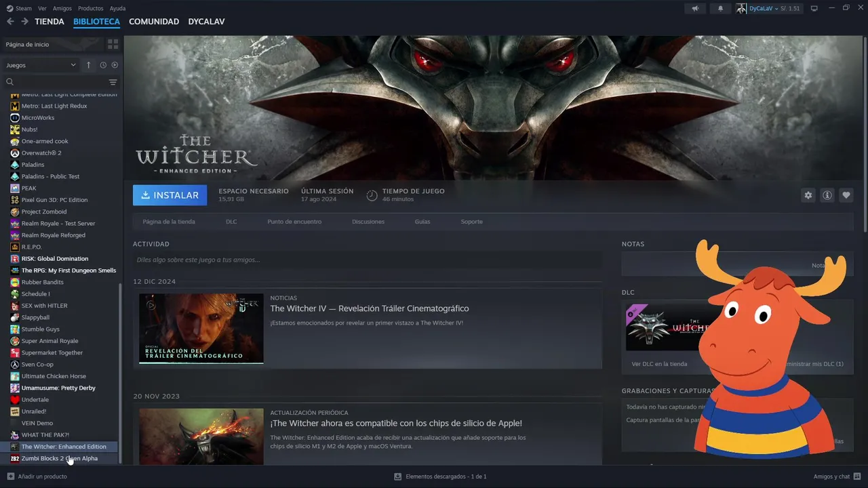This screenshot has width=868, height=488.
Task: Open Elementos descargados status
Action: click(x=440, y=476)
